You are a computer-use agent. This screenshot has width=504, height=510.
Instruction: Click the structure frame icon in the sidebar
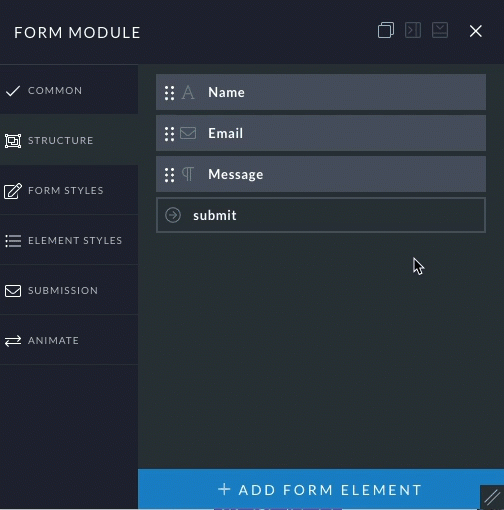[13, 141]
